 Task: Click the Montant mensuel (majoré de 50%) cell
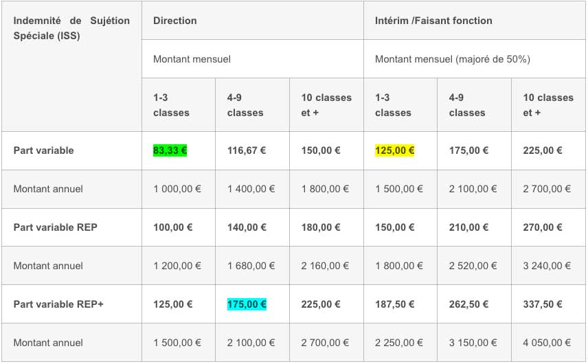(x=452, y=59)
